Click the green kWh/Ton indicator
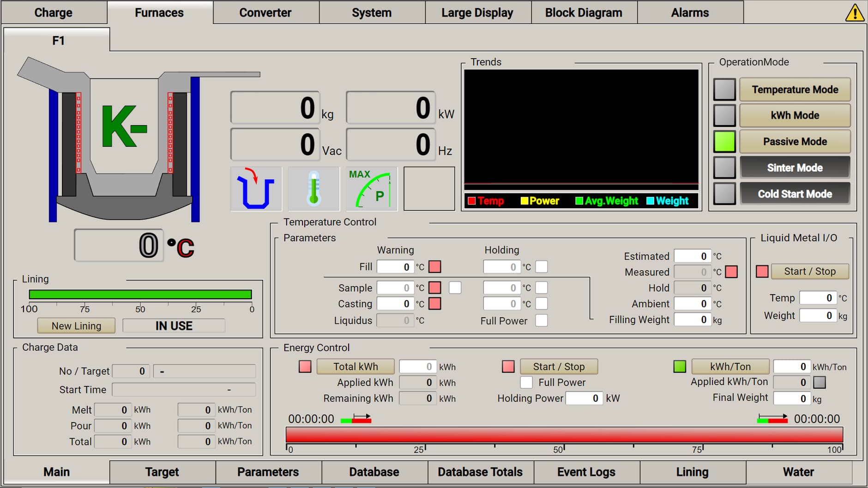 680,367
